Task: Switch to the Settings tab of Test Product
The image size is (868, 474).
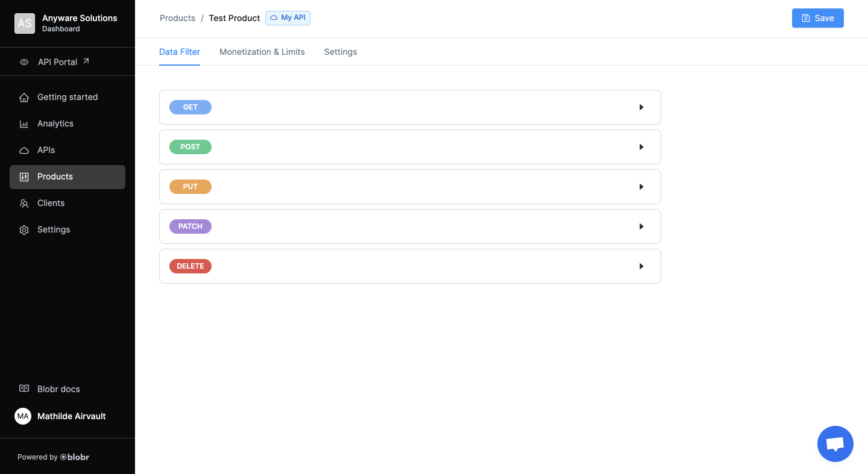Action: [x=341, y=52]
